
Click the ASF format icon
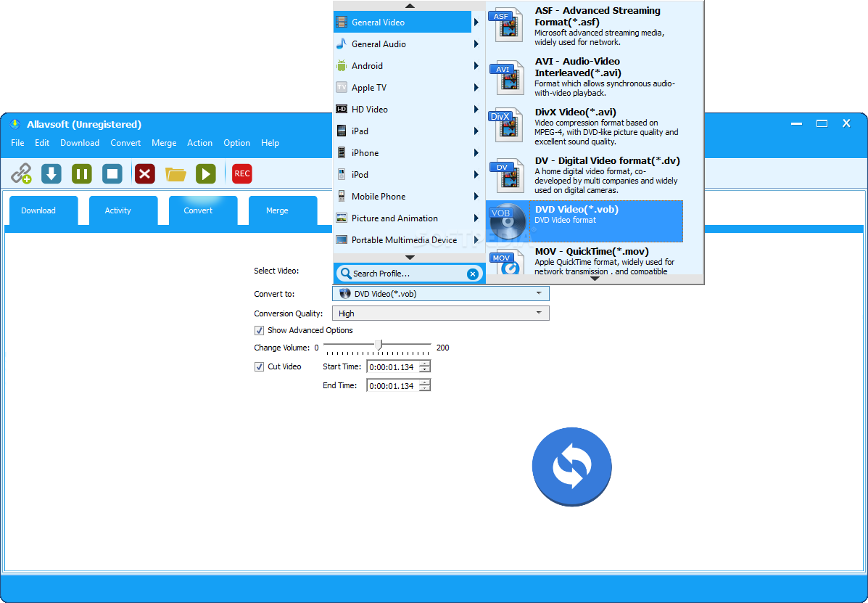point(506,25)
